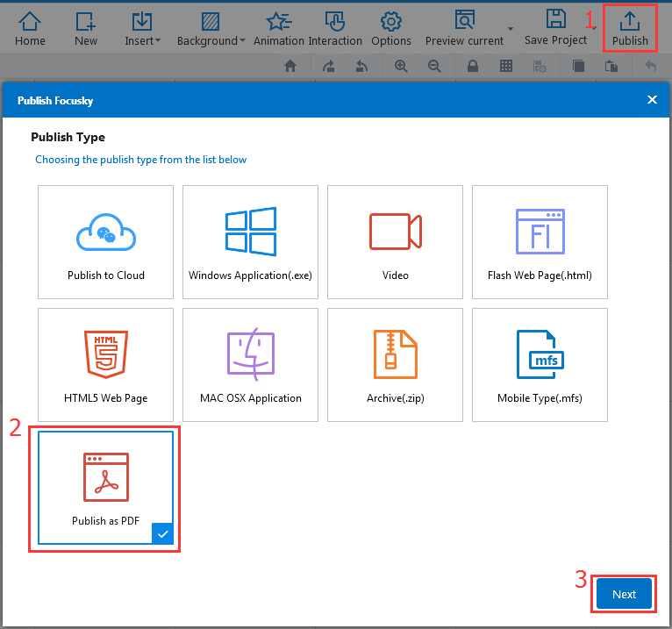Create a New project from toolbar
Viewport: 672px width, 629px height.
[86, 29]
